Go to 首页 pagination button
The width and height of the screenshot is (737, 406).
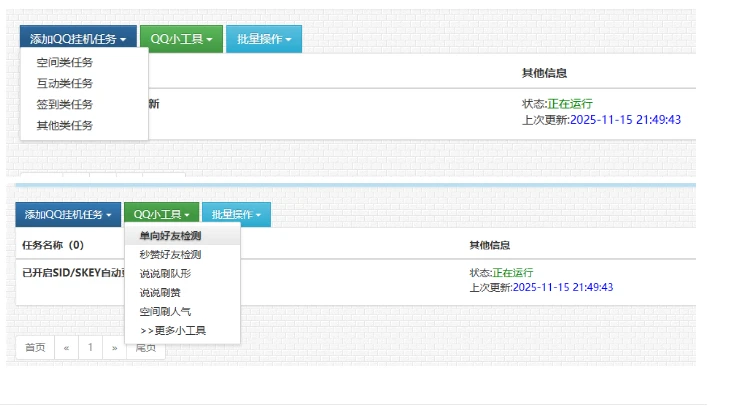pos(35,348)
